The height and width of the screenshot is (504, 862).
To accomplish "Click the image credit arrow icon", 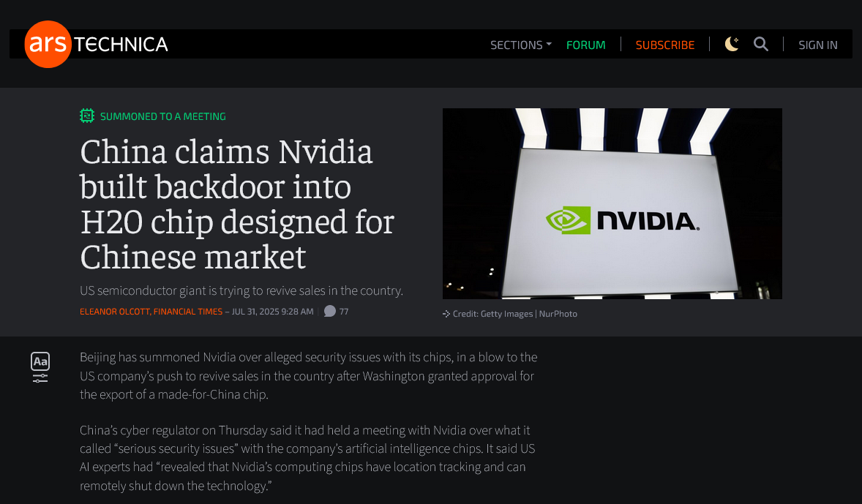I will coord(446,314).
